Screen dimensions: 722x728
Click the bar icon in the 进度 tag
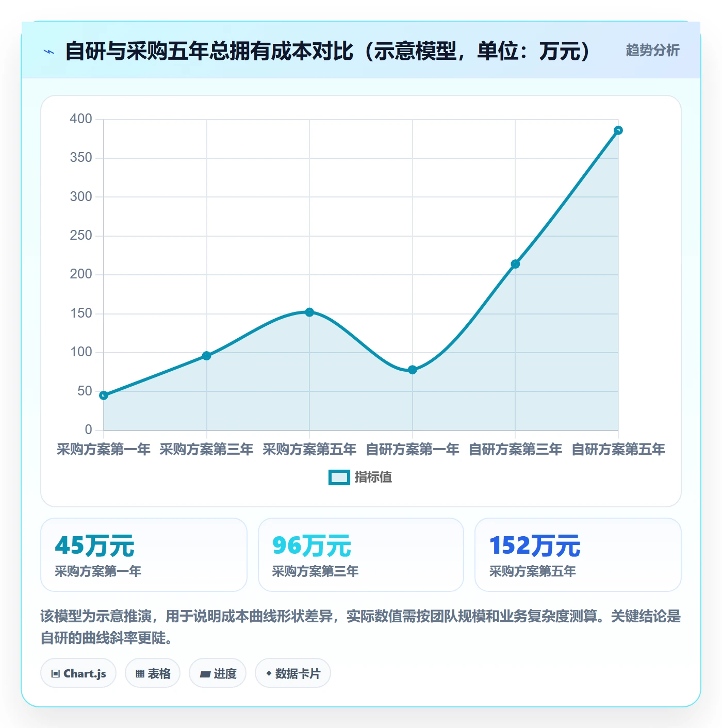click(205, 674)
